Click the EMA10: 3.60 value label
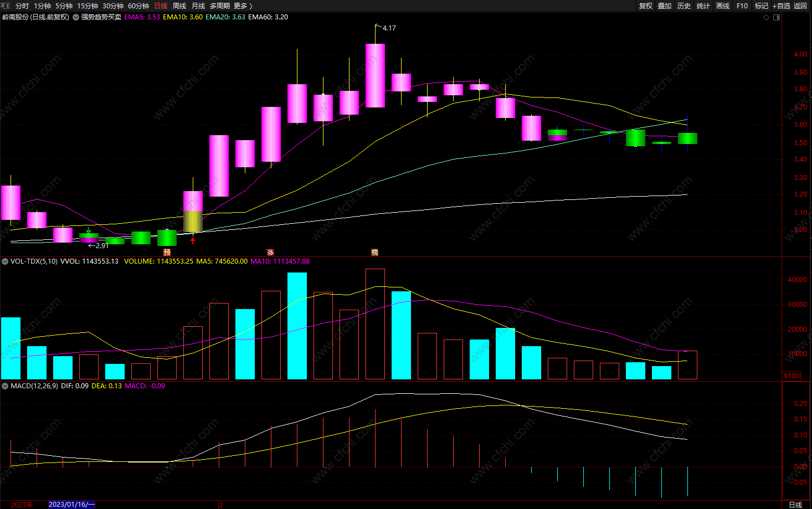The width and height of the screenshot is (812, 509). click(x=183, y=17)
